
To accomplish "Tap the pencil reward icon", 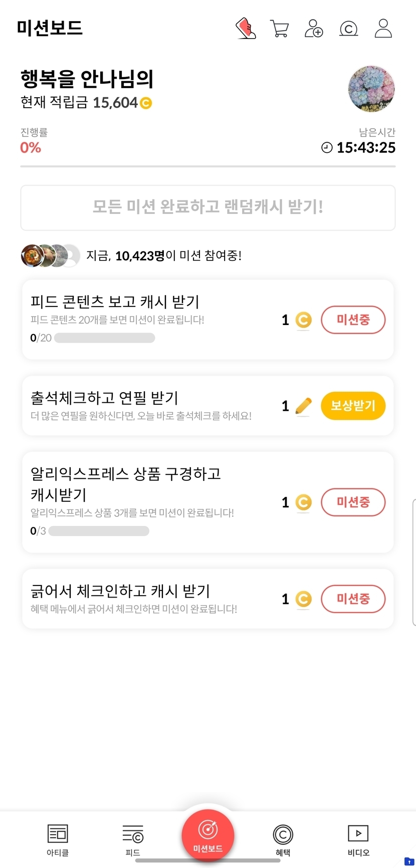I will click(303, 406).
